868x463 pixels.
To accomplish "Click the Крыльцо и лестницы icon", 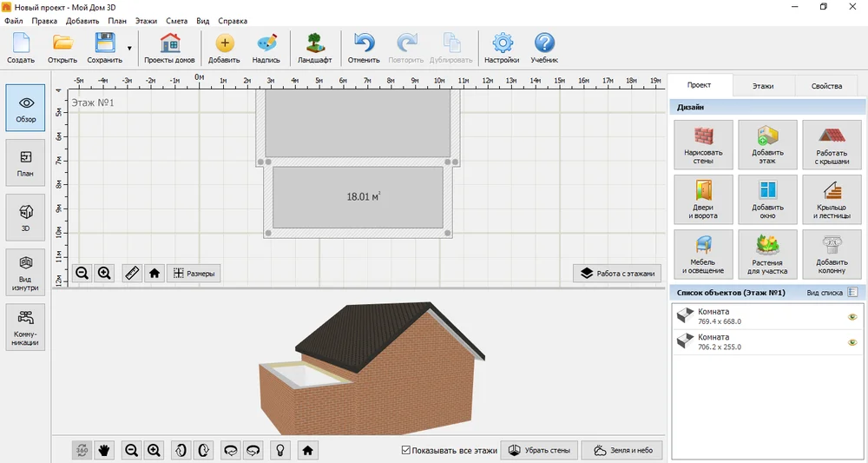I will click(x=832, y=200).
